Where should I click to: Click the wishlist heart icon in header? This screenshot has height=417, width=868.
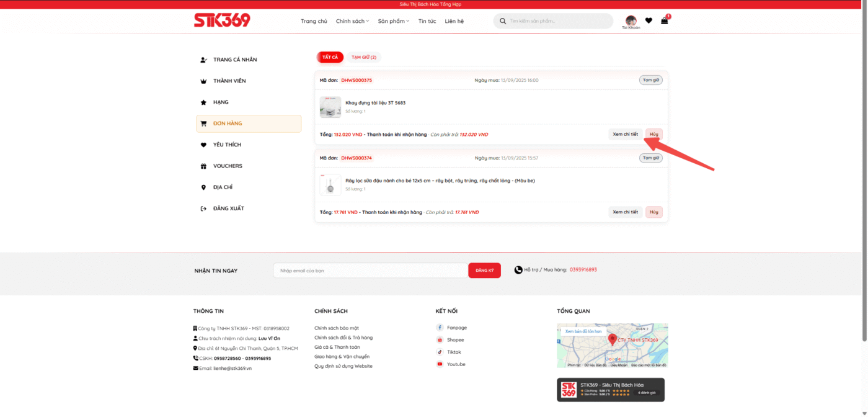tap(649, 20)
